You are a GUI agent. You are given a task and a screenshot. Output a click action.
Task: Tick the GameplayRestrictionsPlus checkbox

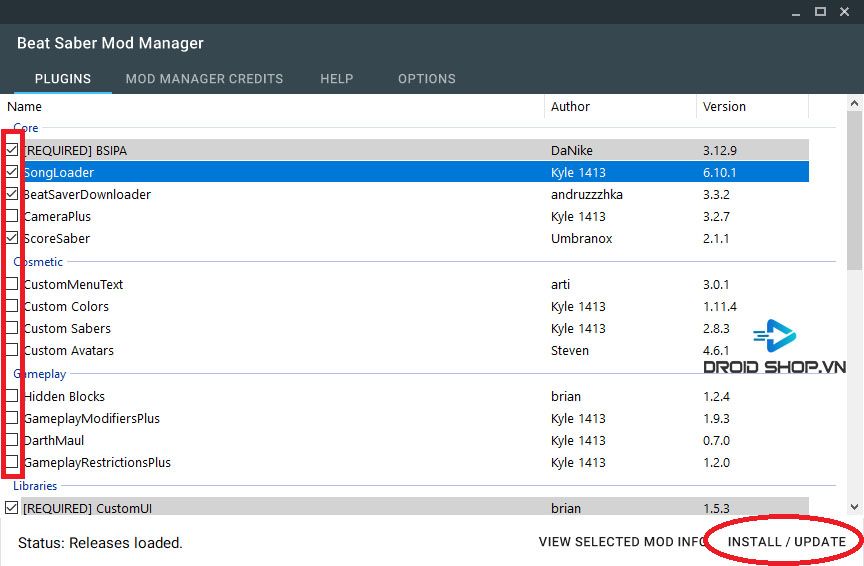pyautogui.click(x=12, y=462)
